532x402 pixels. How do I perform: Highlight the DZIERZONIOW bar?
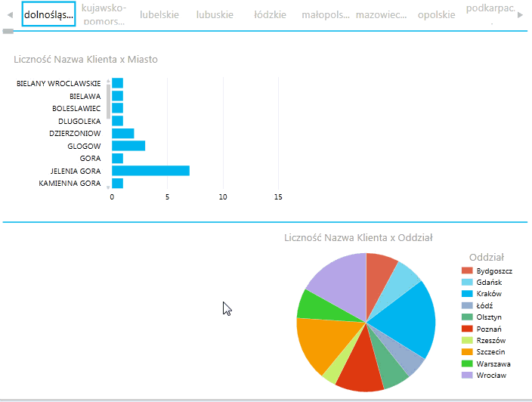coord(122,134)
